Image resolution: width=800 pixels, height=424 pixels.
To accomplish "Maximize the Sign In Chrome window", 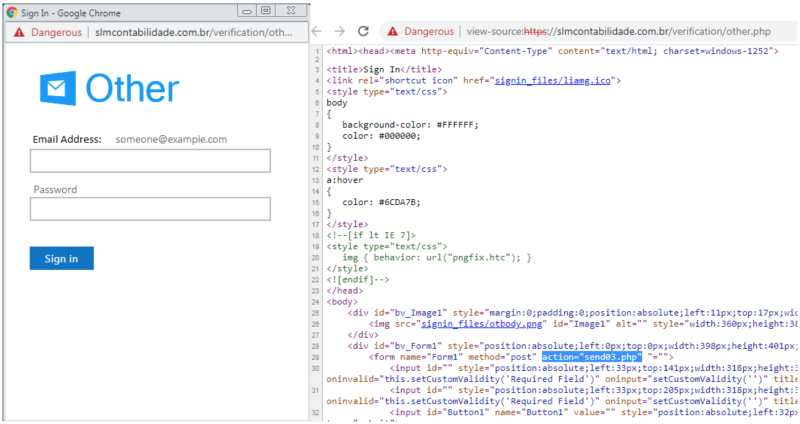I will [x=266, y=11].
